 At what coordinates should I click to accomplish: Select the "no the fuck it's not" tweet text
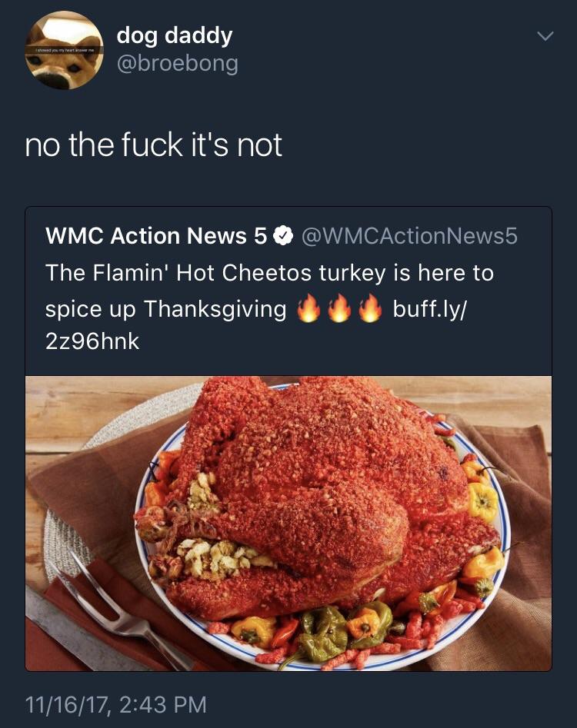coord(153,145)
